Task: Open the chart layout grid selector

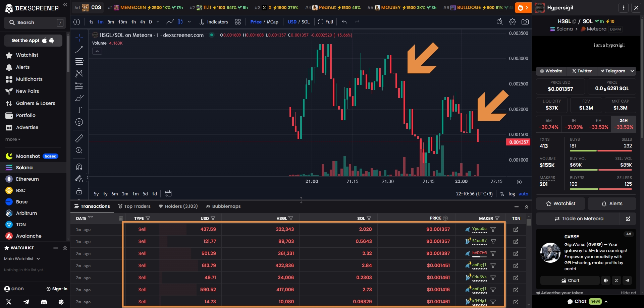Action: [238, 22]
